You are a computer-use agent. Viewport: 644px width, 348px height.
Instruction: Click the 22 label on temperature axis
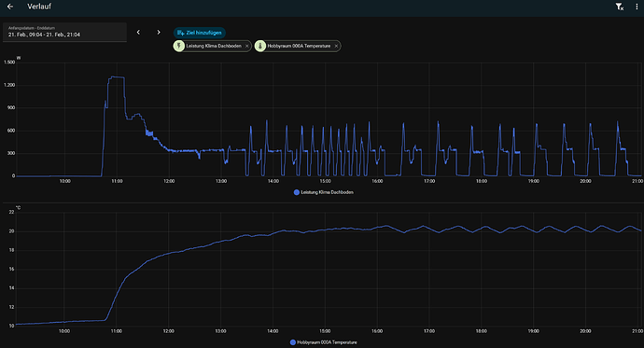click(11, 212)
